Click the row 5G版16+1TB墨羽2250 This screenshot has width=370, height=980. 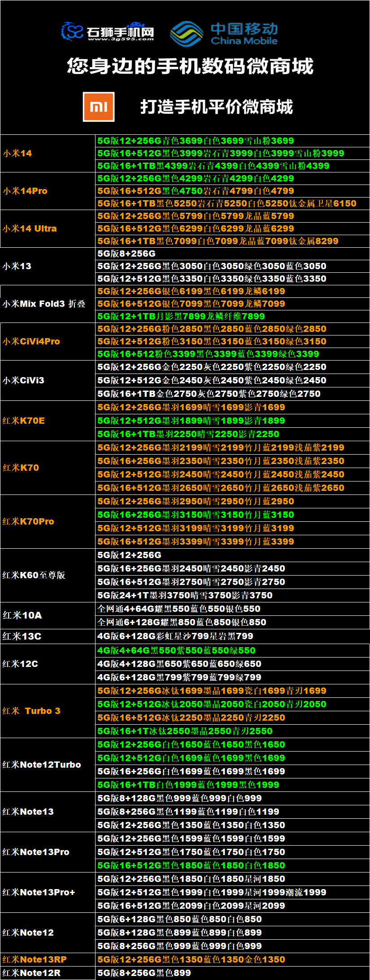(x=233, y=434)
